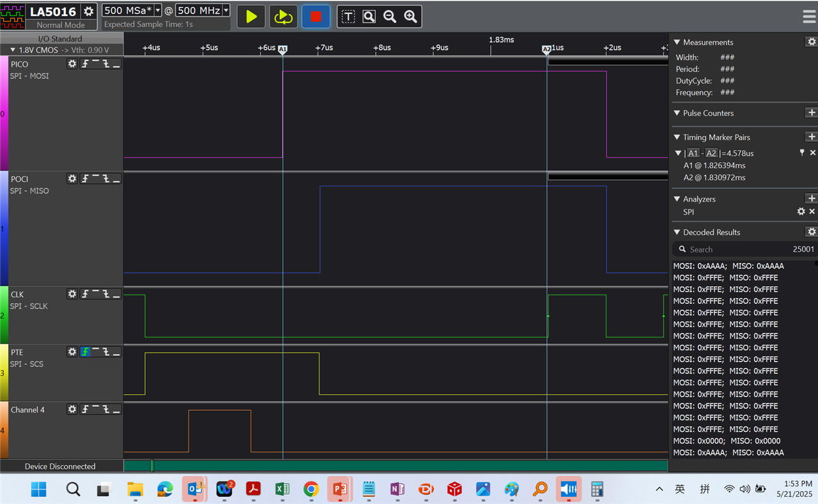Collapse the Pulse Counters section

tap(677, 113)
